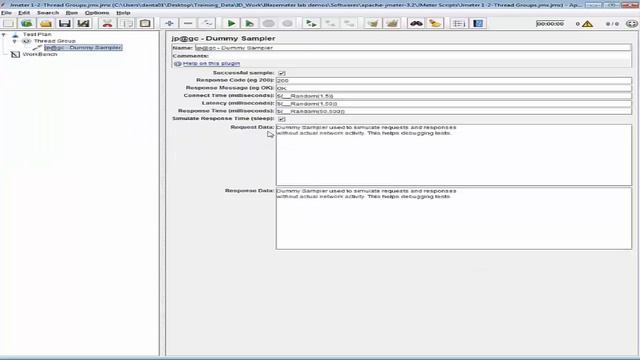640x360 pixels.
Task: Click inside the Response Data text area
Action: tap(453, 218)
